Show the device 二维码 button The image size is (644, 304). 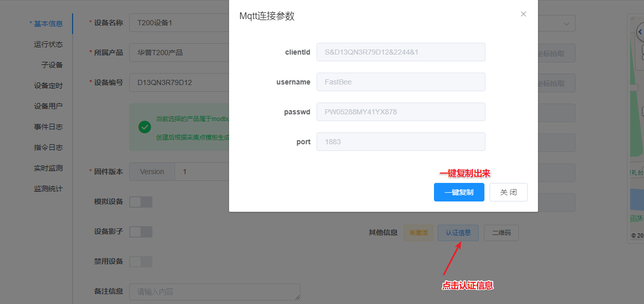pos(501,233)
